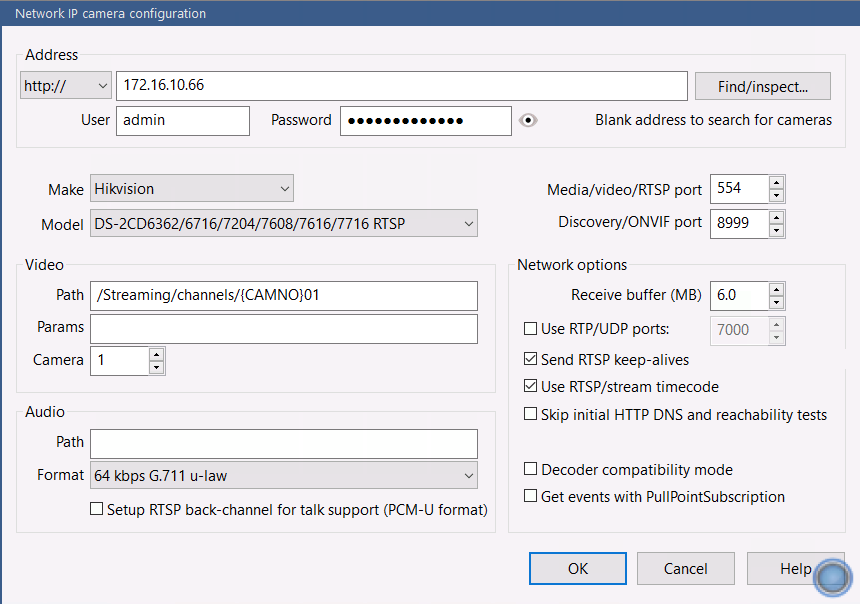The height and width of the screenshot is (604, 860).
Task: Decrease the Media/video/RTSP port value
Action: [776, 196]
